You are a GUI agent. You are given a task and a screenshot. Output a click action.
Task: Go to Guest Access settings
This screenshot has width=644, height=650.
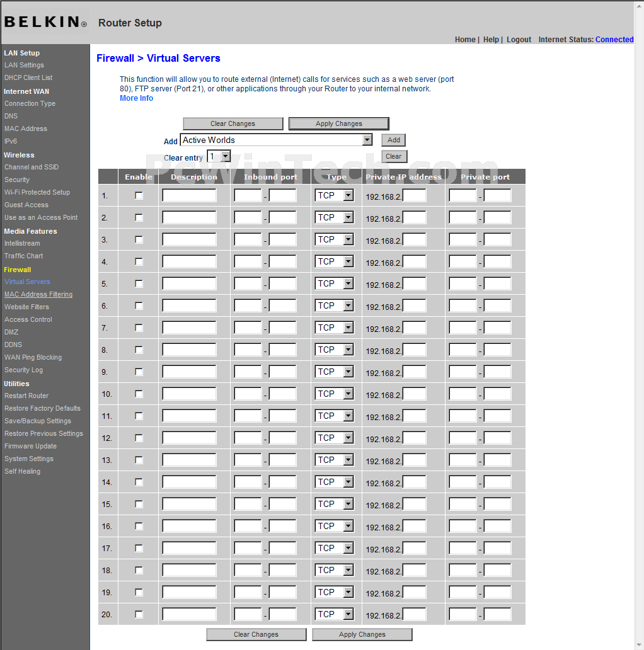pyautogui.click(x=26, y=205)
